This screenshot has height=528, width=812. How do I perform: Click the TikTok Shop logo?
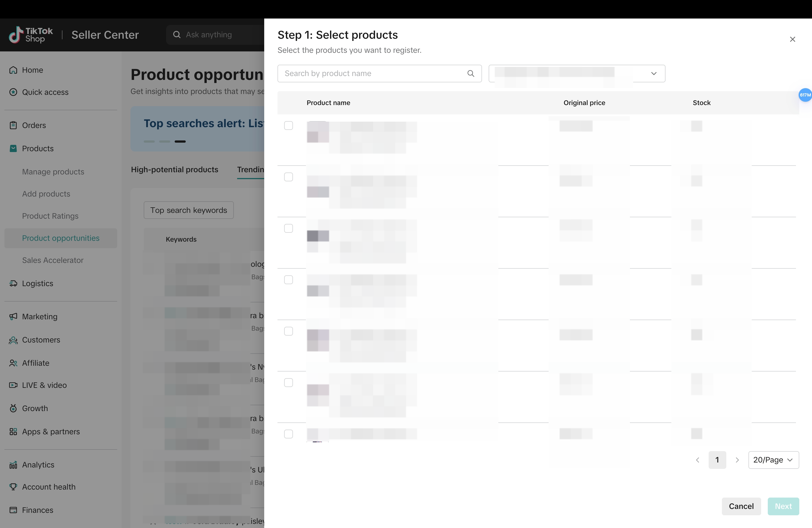point(31,35)
